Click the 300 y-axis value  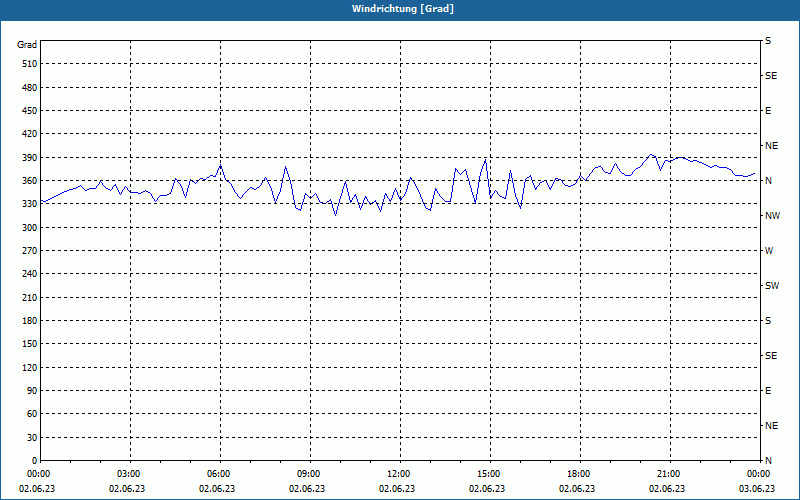[29, 228]
